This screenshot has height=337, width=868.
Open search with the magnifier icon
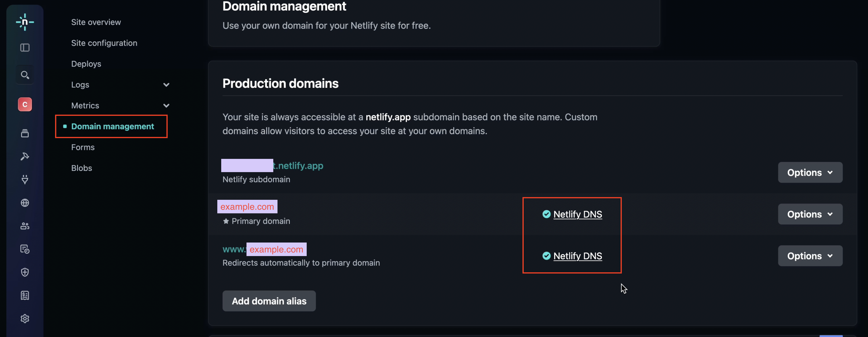(25, 75)
